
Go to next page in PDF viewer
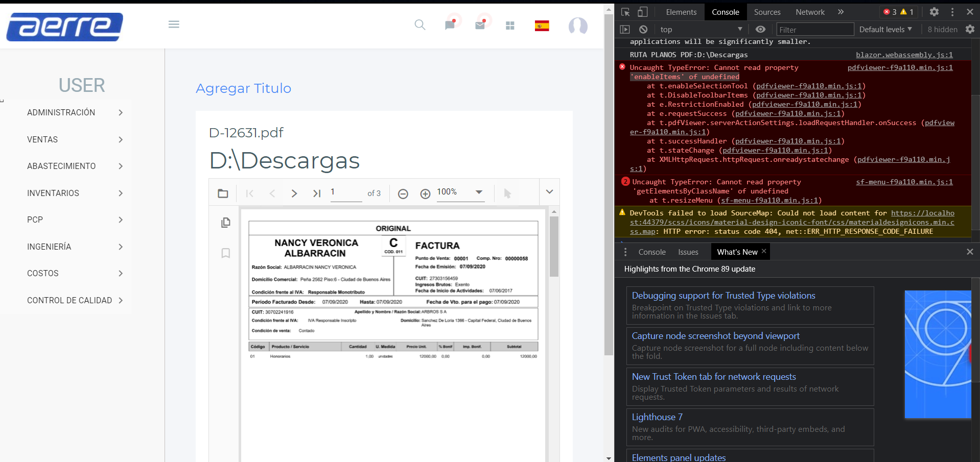pyautogui.click(x=294, y=193)
